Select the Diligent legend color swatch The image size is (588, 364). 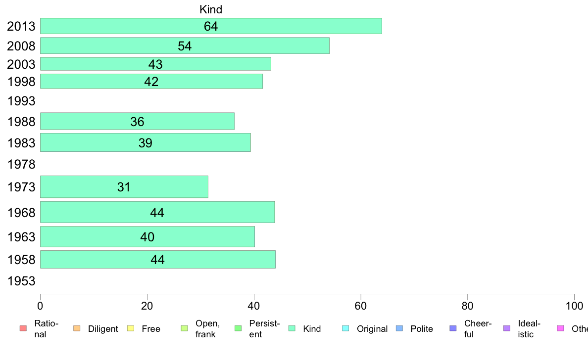[77, 328]
